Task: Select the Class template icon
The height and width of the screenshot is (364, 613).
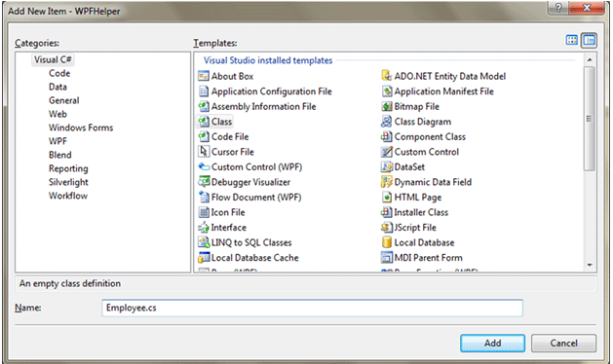Action: click(x=204, y=122)
